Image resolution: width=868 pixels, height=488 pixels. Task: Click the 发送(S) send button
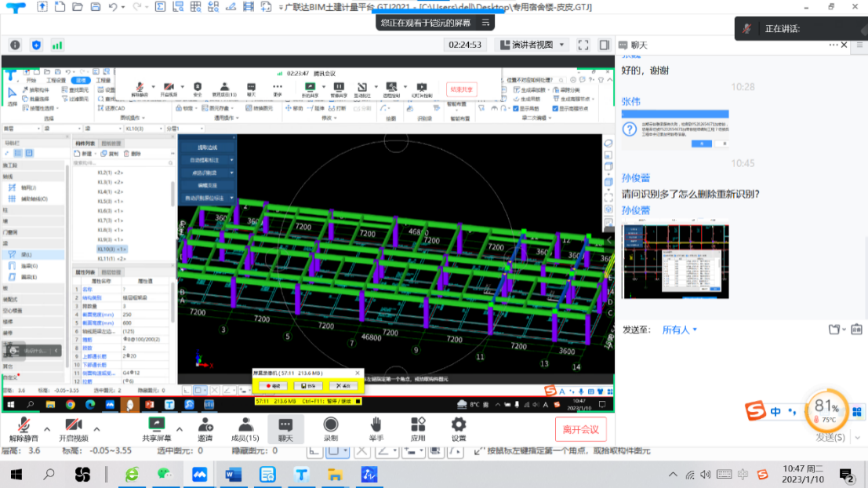[x=830, y=437]
